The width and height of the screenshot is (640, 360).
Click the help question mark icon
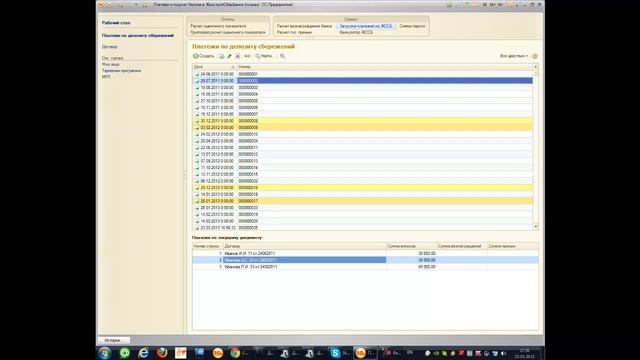tap(535, 56)
